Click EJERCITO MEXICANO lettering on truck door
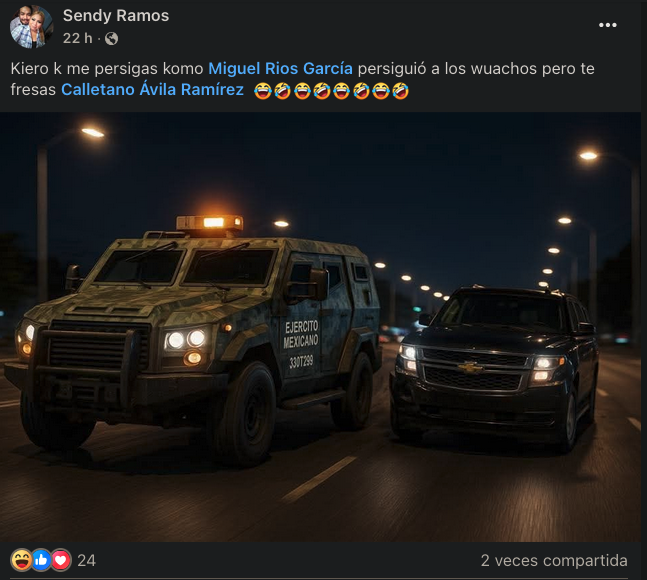The image size is (647, 580). tap(301, 334)
